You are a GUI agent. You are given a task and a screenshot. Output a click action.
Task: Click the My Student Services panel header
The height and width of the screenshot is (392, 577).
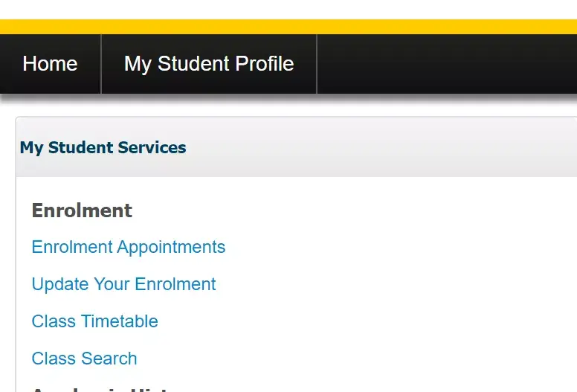(297, 147)
